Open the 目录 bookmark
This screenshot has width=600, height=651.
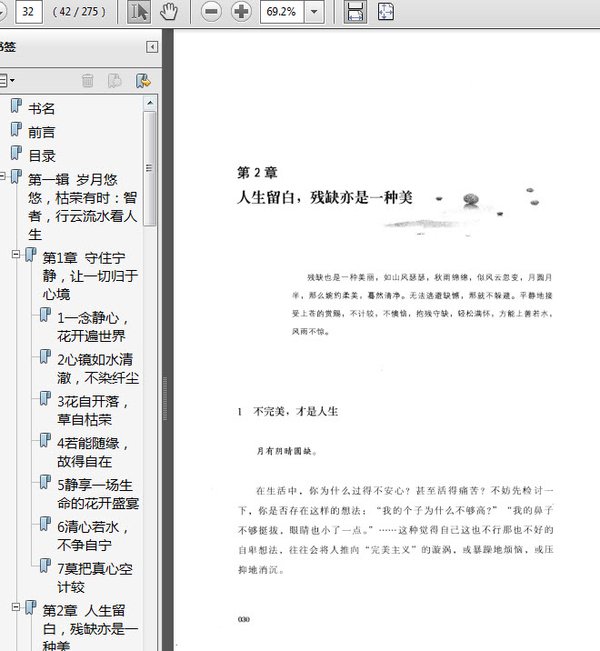[42, 156]
